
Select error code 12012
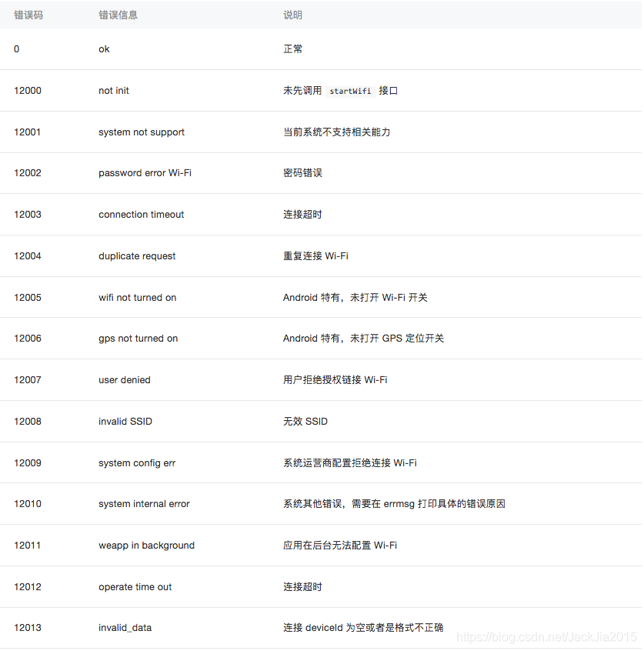(28, 586)
